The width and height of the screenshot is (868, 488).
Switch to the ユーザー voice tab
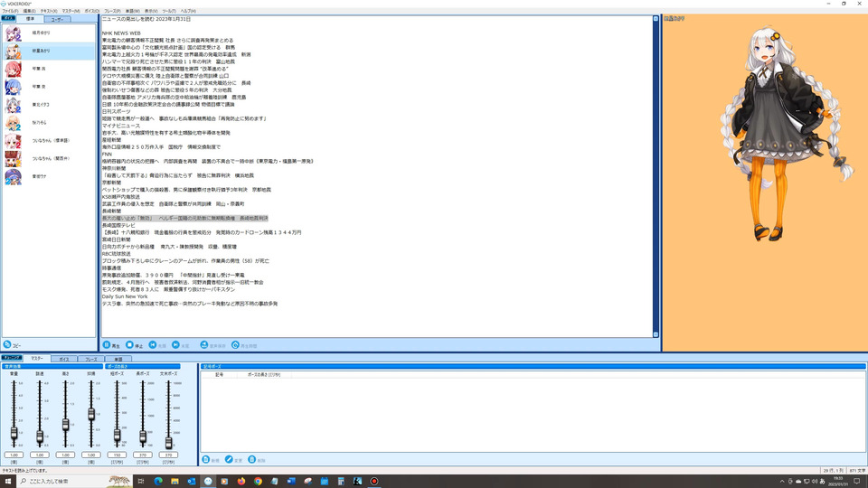click(57, 19)
